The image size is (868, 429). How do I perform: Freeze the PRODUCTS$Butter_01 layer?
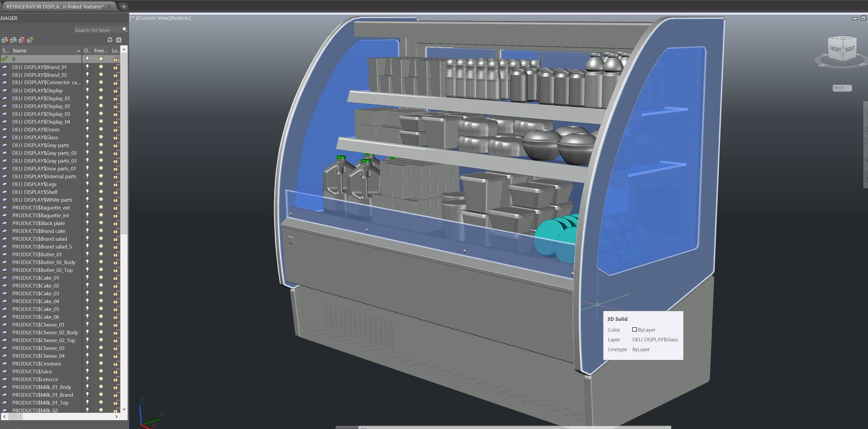(x=101, y=254)
